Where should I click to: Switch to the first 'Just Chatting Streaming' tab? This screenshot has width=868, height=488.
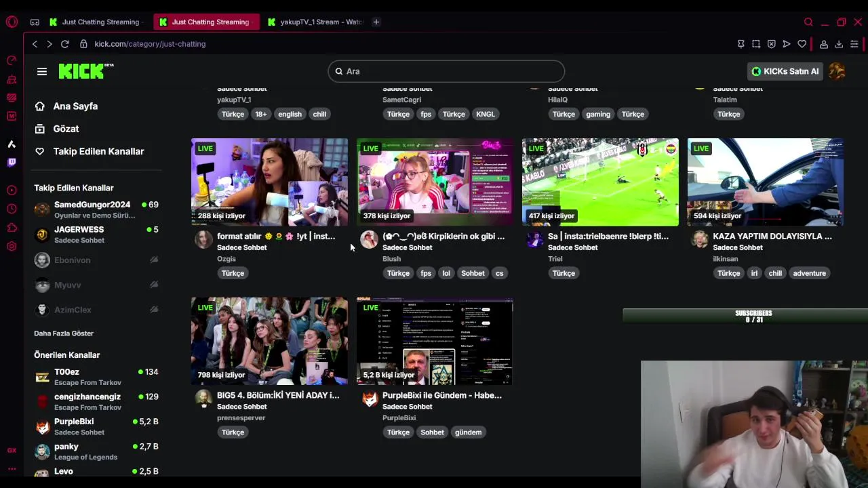pyautogui.click(x=95, y=22)
